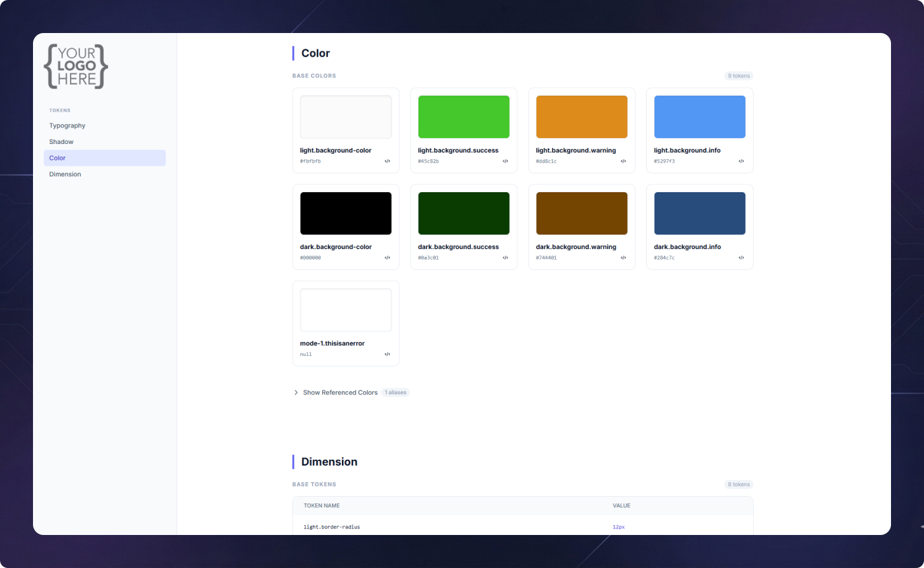Click the light.border-radius table row
Screen dimensions: 924x568
[523, 526]
